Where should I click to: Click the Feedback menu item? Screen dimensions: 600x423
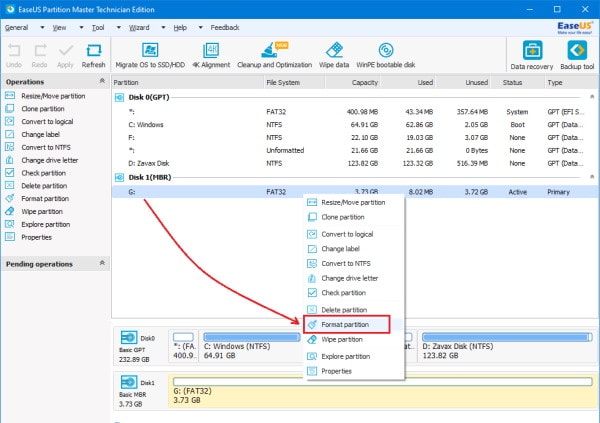click(x=225, y=28)
